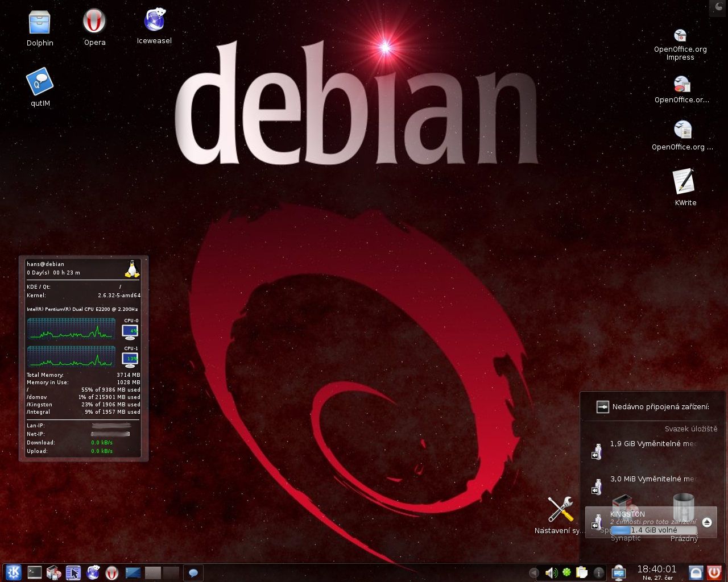Open the KDE application launcher menu
The width and height of the screenshot is (728, 582).
tap(13, 572)
